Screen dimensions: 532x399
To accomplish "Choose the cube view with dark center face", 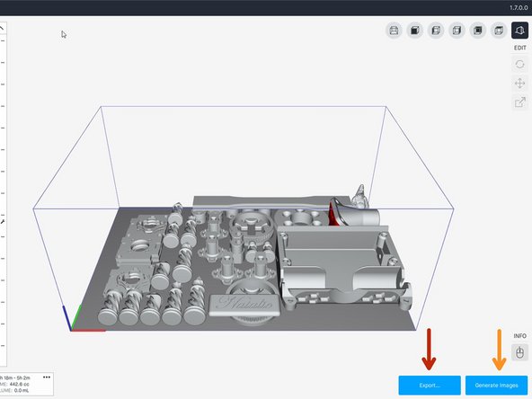I will (478, 31).
